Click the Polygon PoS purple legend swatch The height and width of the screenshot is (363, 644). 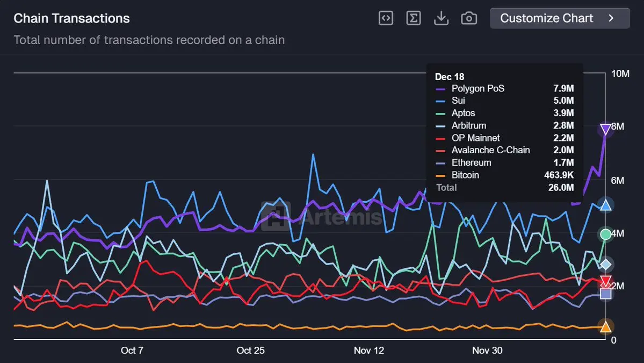[x=440, y=89]
